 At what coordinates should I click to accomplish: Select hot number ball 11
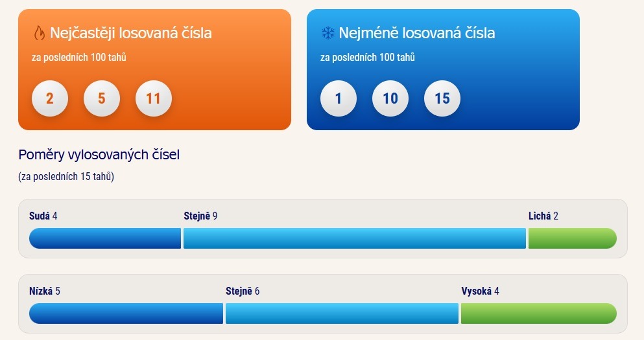pyautogui.click(x=154, y=98)
